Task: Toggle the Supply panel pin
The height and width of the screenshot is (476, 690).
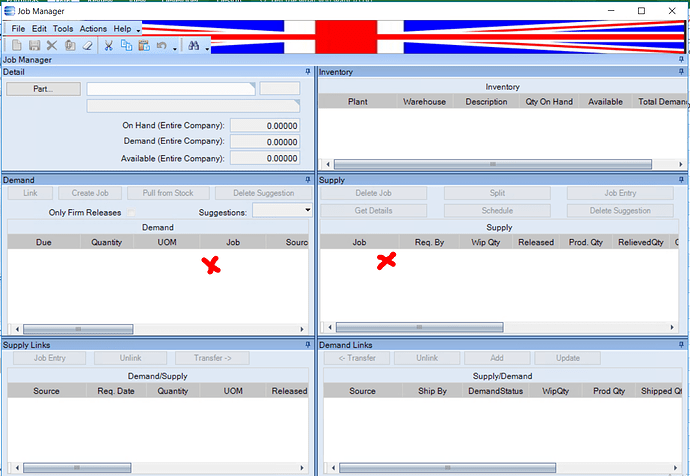Action: [x=681, y=180]
